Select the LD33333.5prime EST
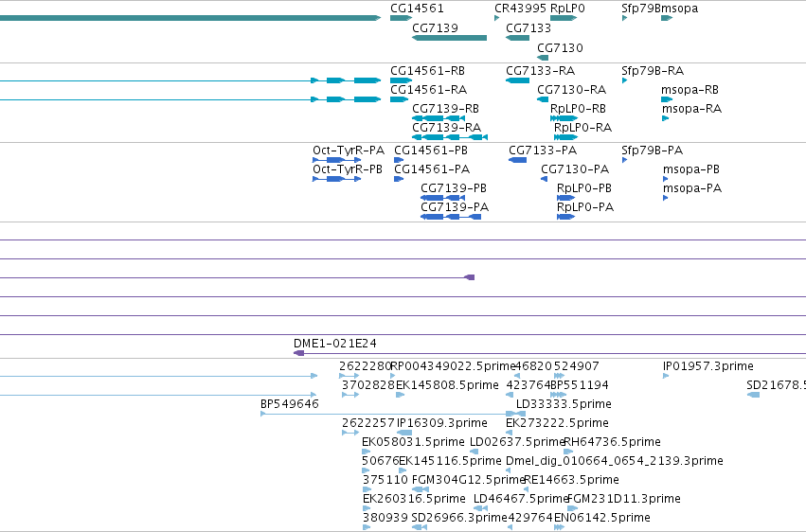 click(521, 414)
